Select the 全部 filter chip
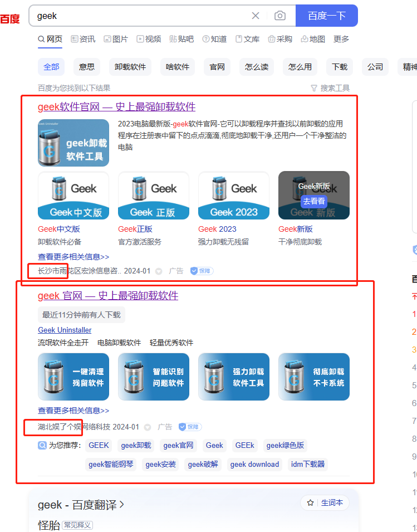The height and width of the screenshot is (532, 417). click(x=51, y=67)
